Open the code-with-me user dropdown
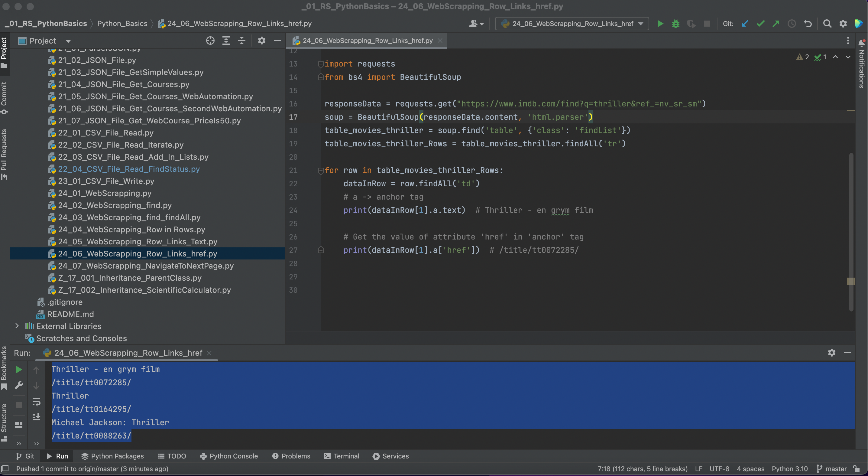The image size is (868, 476). pos(476,24)
